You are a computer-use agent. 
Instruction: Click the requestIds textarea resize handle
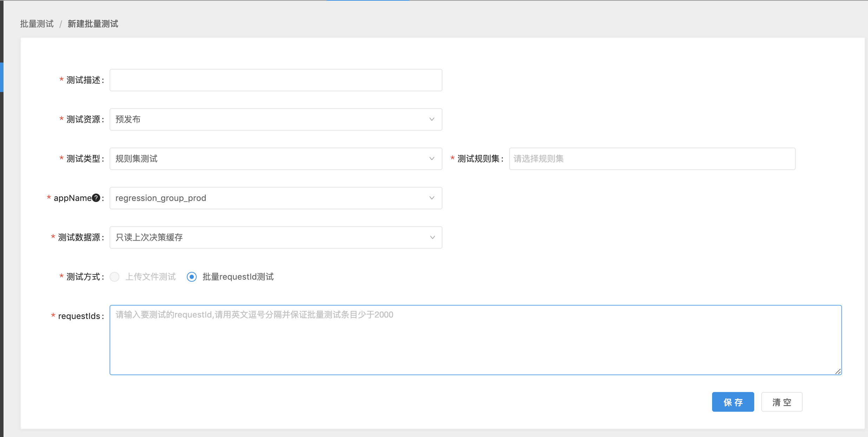838,371
